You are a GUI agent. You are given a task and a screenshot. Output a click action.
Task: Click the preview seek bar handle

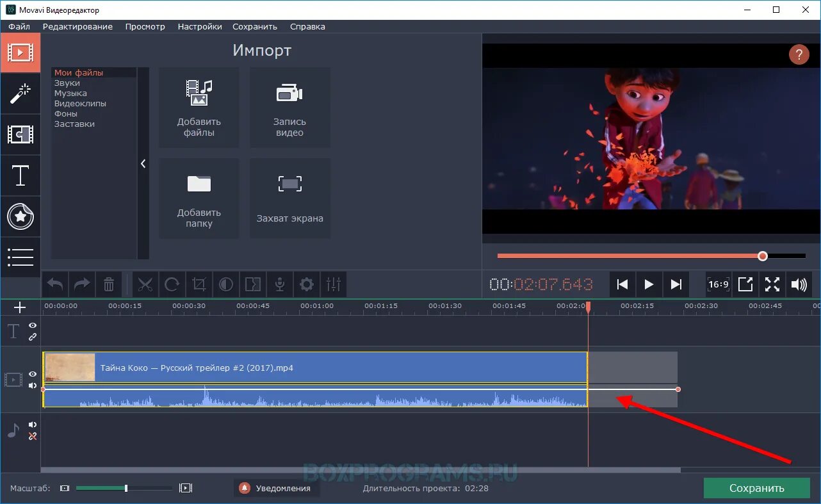tap(762, 256)
